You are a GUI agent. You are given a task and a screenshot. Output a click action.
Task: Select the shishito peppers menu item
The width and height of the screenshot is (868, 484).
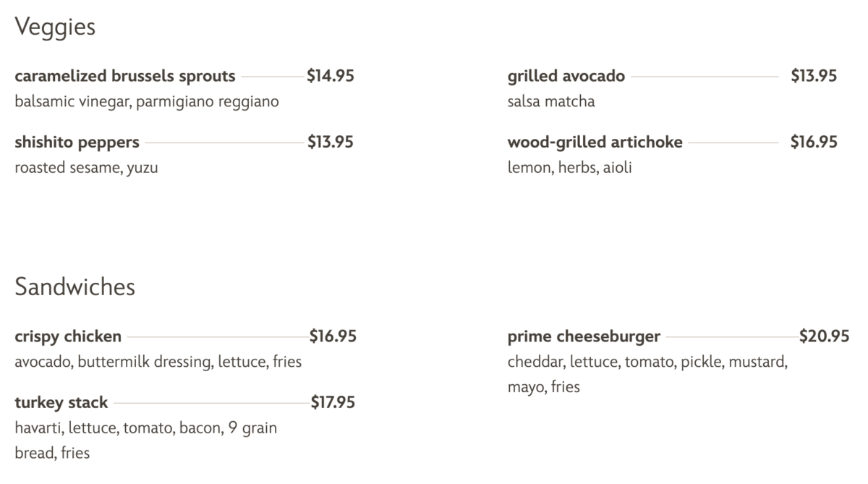click(x=77, y=143)
